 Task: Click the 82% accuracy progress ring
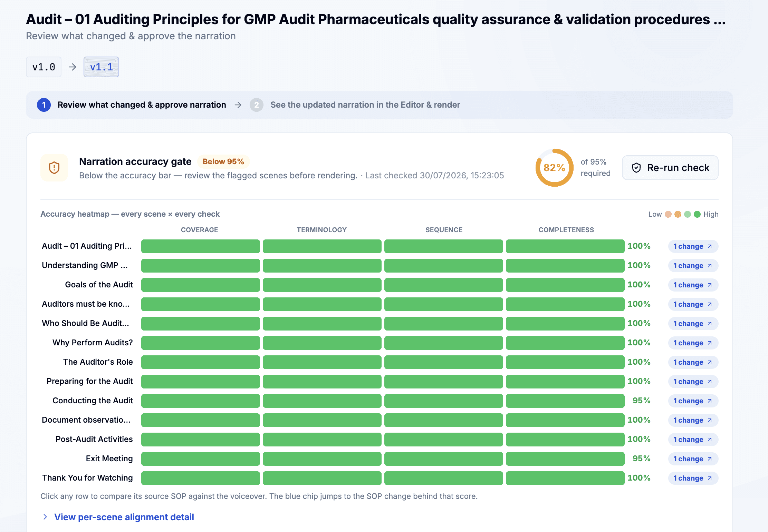pos(554,168)
